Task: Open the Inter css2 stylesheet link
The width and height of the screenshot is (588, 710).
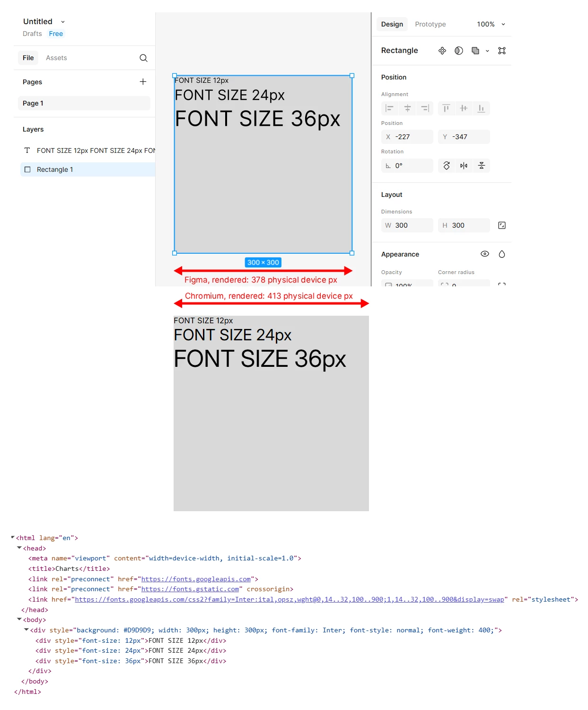Action: (x=290, y=599)
